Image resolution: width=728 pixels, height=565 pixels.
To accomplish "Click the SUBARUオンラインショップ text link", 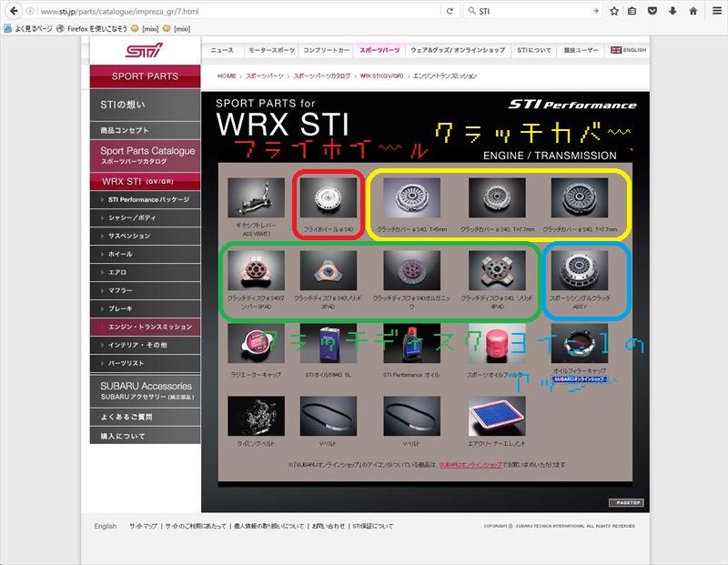I will [x=470, y=465].
